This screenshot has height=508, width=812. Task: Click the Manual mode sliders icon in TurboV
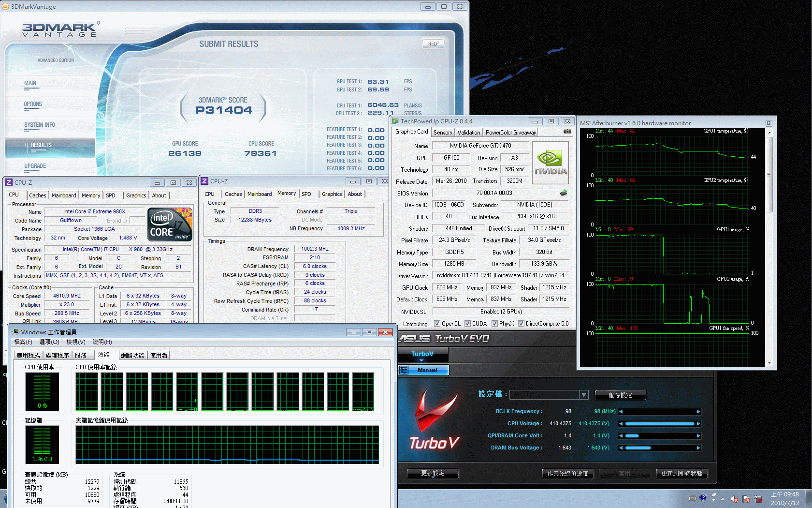point(404,370)
